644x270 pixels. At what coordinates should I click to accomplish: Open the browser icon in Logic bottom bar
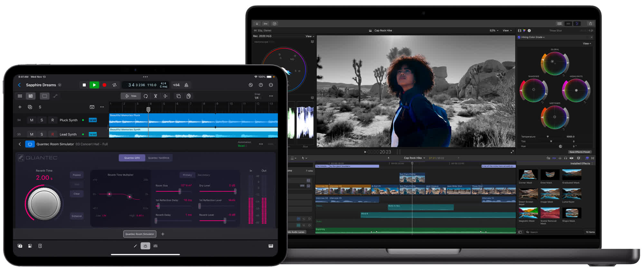tap(20, 246)
